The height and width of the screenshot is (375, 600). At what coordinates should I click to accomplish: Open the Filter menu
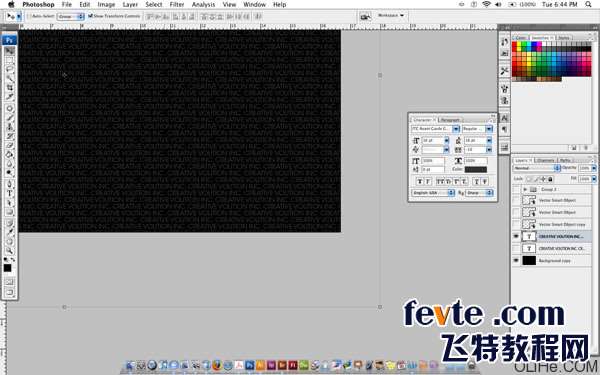[177, 5]
